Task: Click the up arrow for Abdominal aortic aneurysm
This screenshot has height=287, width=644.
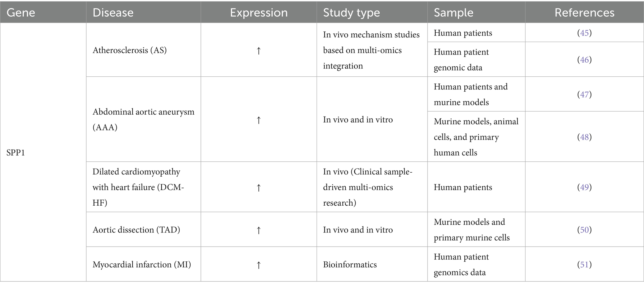Action: tap(258, 120)
